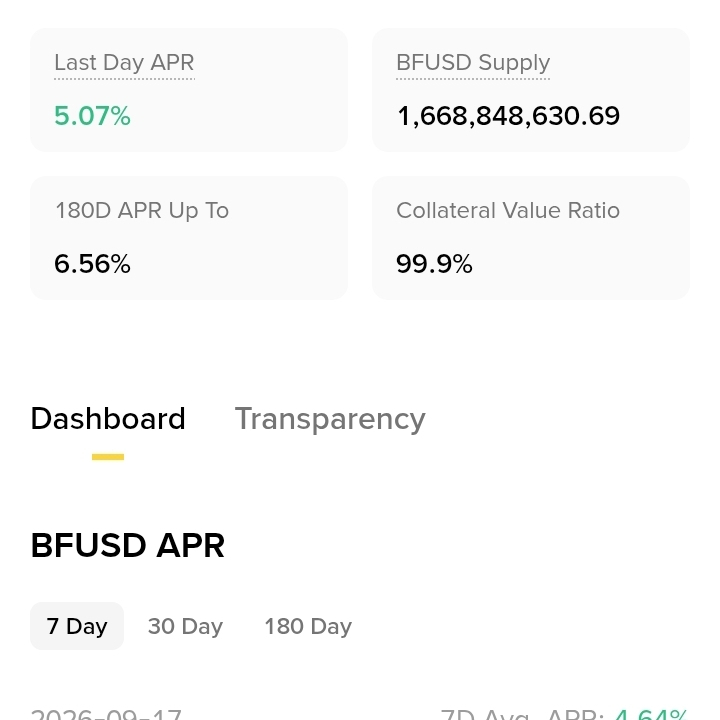
Task: Switch to the Transparency tab
Action: pos(330,419)
